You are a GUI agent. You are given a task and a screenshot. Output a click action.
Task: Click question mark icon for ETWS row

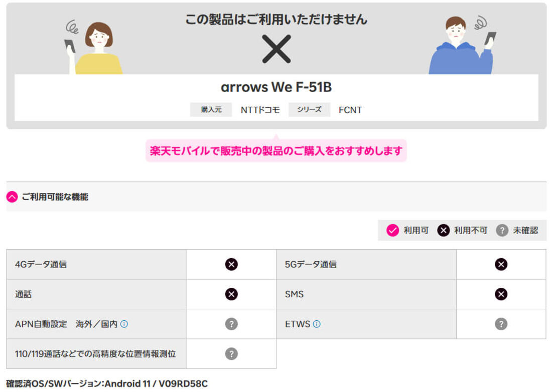[501, 324]
